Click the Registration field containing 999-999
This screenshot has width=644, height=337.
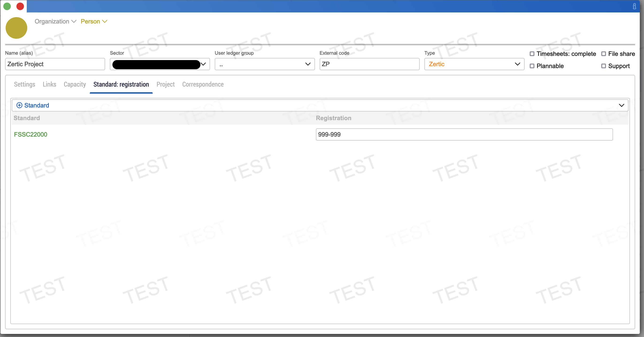(464, 134)
